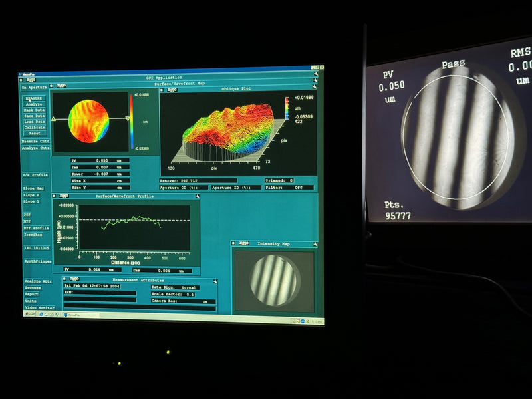Click the Windows Start button
The image size is (532, 399).
[31, 314]
